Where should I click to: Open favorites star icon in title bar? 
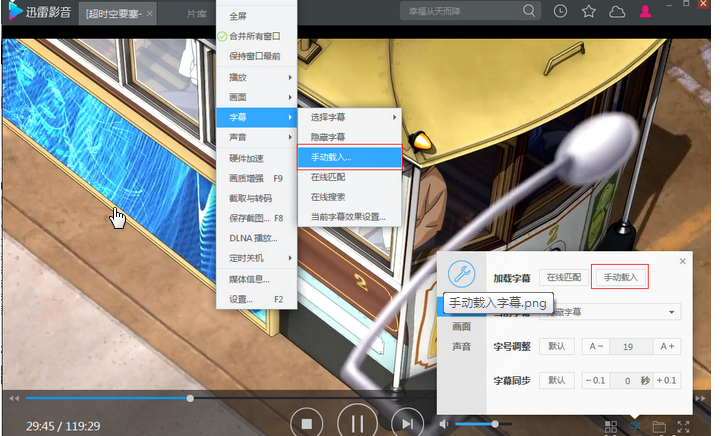click(588, 12)
